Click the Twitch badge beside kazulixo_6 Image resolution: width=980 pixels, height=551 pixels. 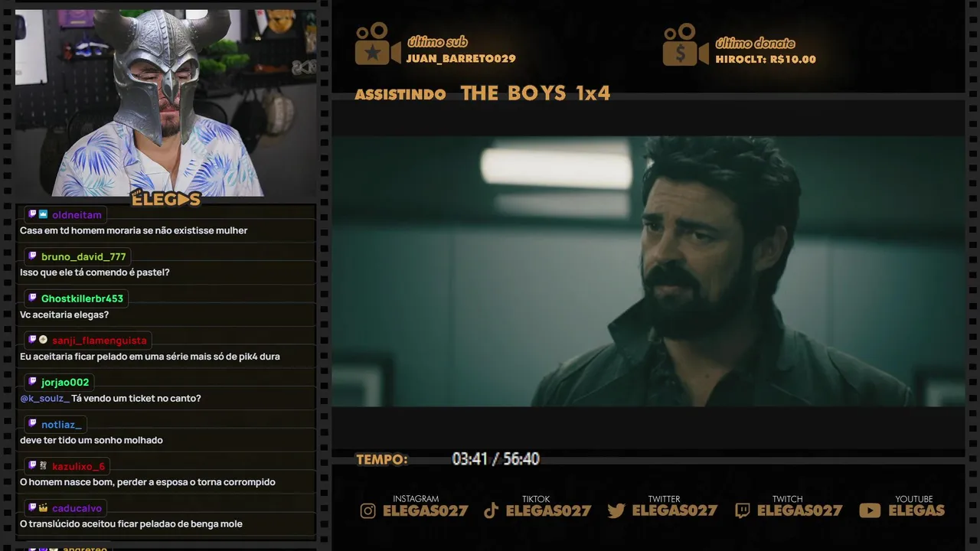(32, 465)
